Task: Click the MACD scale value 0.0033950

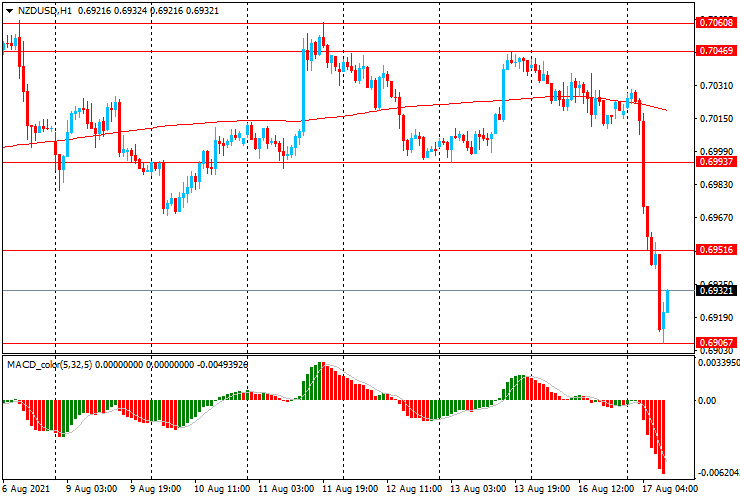Action: tap(719, 363)
